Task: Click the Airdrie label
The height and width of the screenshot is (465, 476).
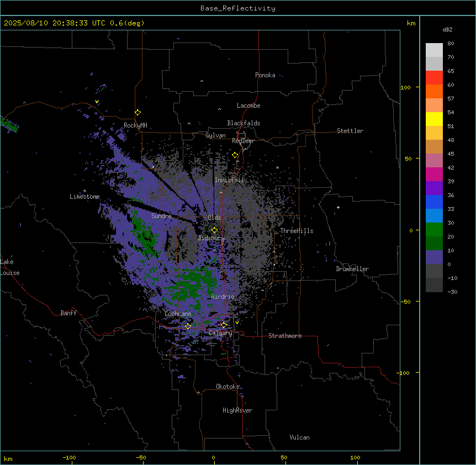Action: point(223,297)
